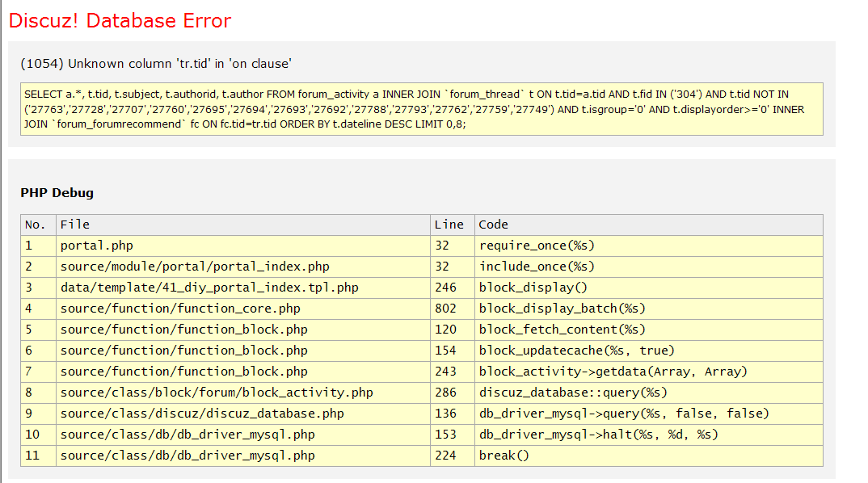Click 'db_driver_mysql->query(%s, false, false)' cell
The image size is (868, 483).
649,414
